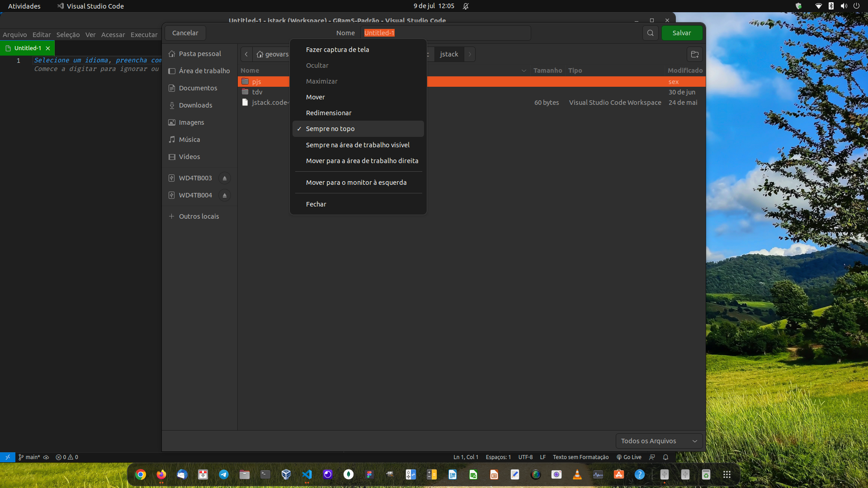Click the Nome filename input field
Image resolution: width=868 pixels, height=488 pixels.
pyautogui.click(x=445, y=33)
